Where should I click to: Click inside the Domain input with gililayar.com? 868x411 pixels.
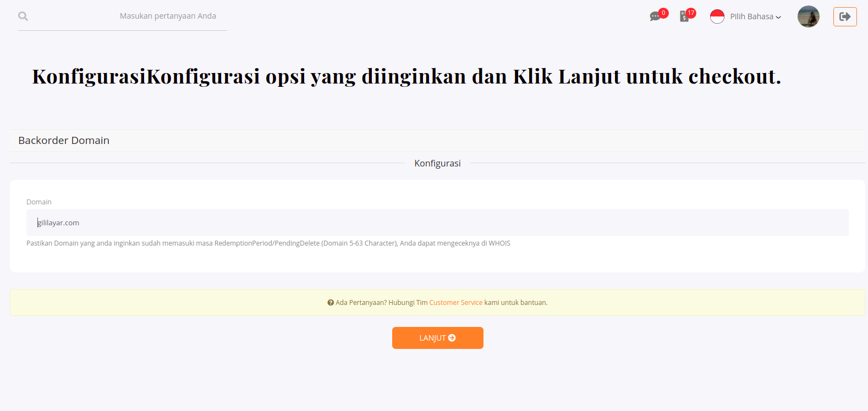(x=437, y=223)
